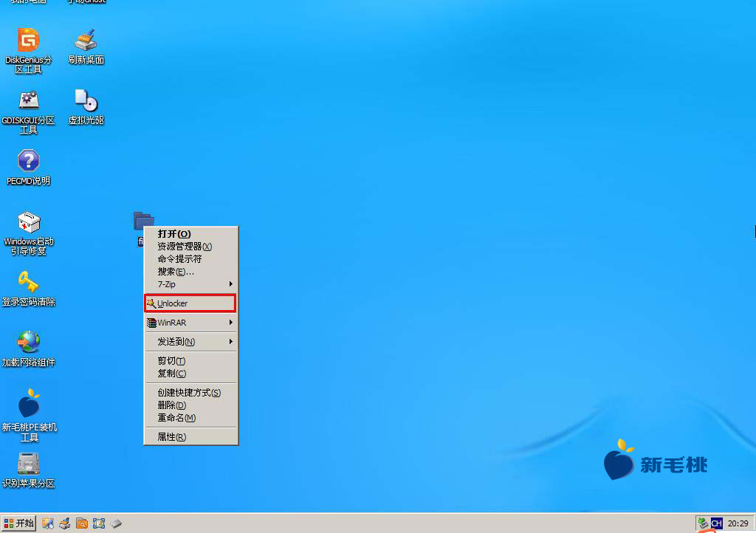The height and width of the screenshot is (533, 756).
Task: Select 命令提示符 from the context menu
Action: click(191, 259)
